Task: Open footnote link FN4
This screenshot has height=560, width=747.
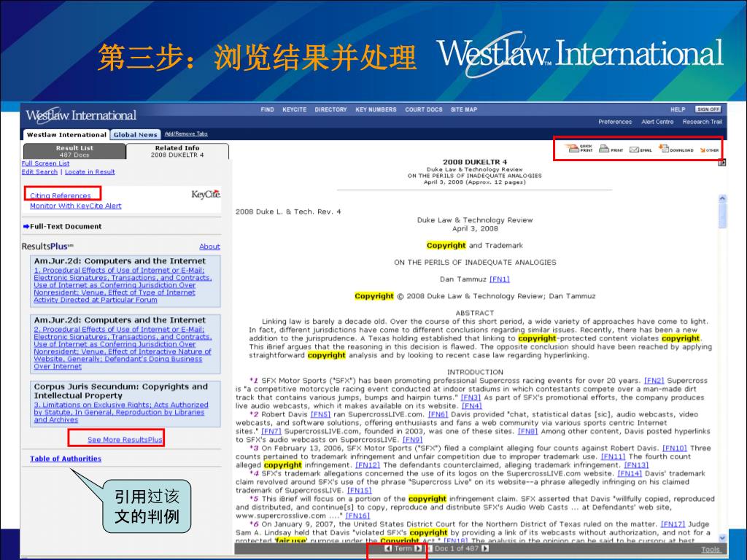Action: pos(472,406)
